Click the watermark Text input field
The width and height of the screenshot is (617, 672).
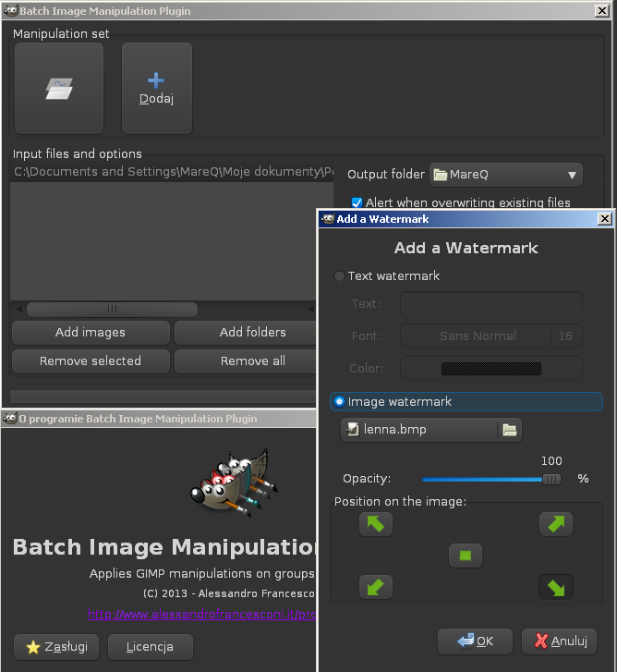click(491, 304)
